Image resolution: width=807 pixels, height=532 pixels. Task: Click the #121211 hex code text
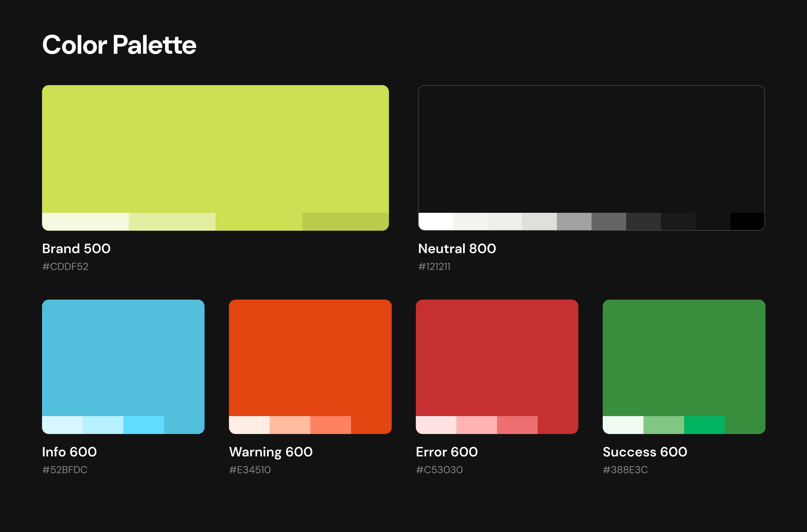[x=434, y=267]
